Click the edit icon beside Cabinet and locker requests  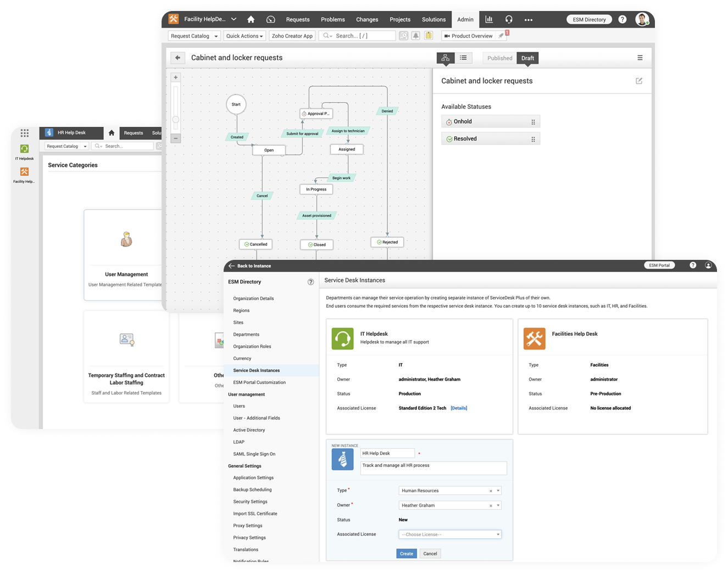(x=639, y=81)
